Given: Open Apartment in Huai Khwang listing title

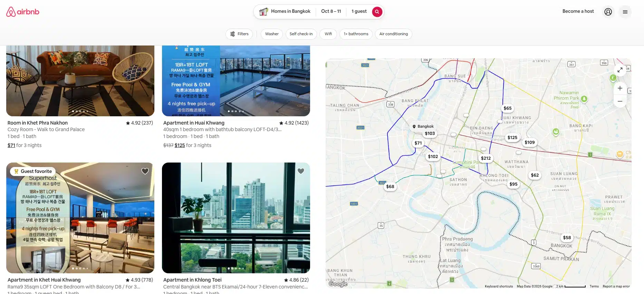Looking at the screenshot, I should click(x=194, y=123).
